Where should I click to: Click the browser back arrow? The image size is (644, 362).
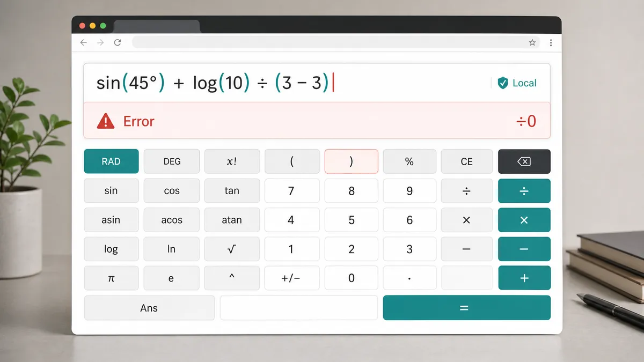click(83, 42)
